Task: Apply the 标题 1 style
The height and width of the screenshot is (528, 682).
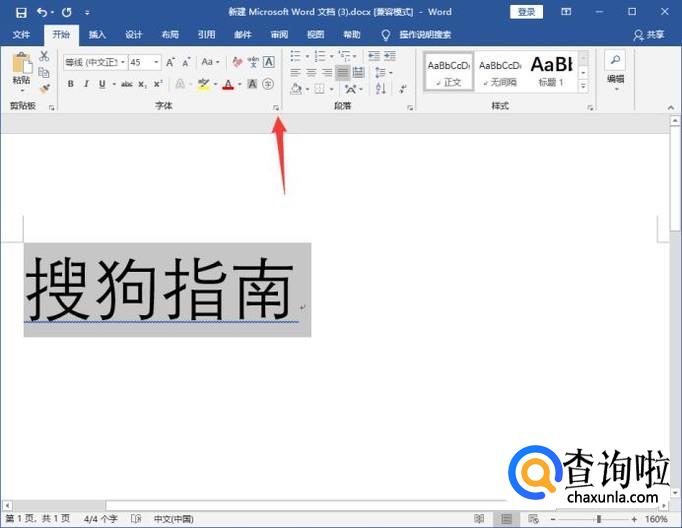Action: coord(552,72)
